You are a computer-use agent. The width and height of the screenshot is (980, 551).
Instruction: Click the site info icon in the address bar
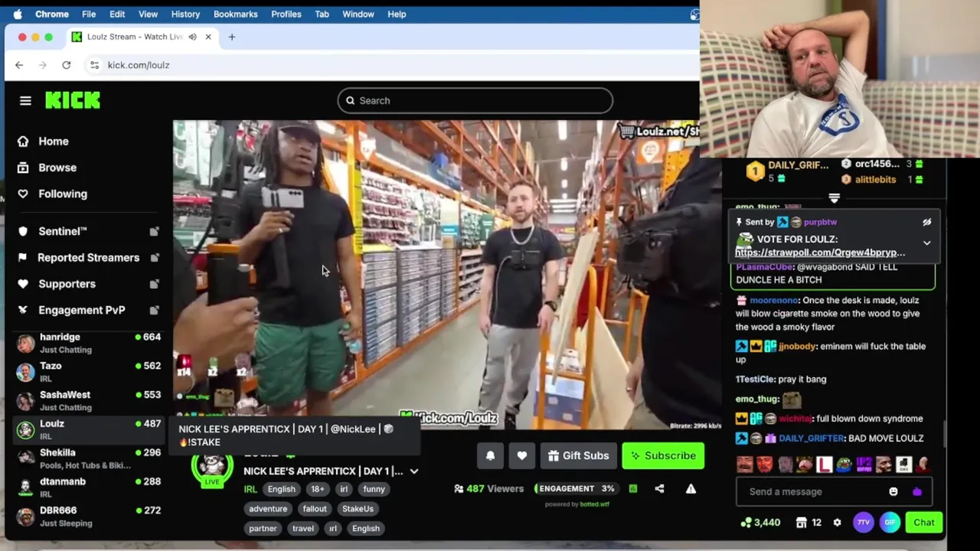point(94,65)
